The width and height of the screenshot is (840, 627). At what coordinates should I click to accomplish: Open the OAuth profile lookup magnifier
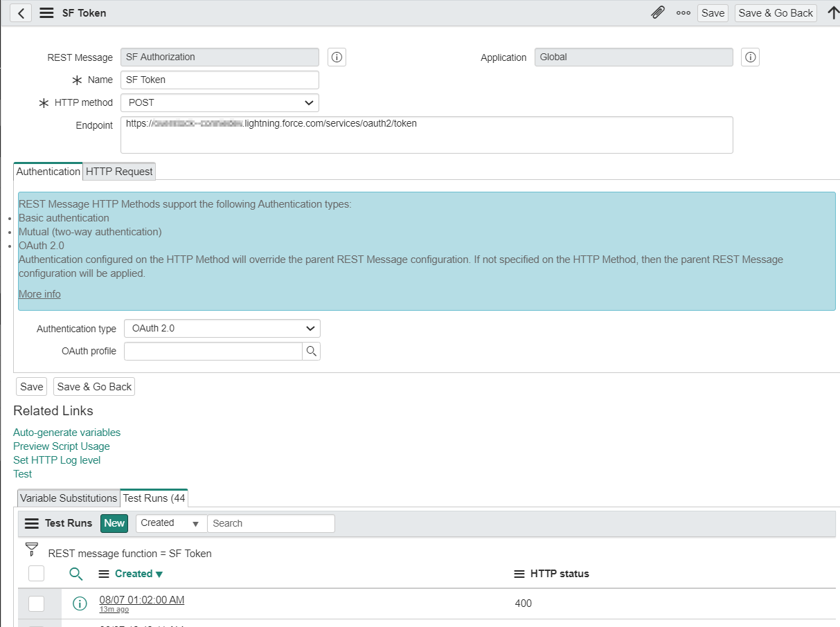[x=312, y=351]
